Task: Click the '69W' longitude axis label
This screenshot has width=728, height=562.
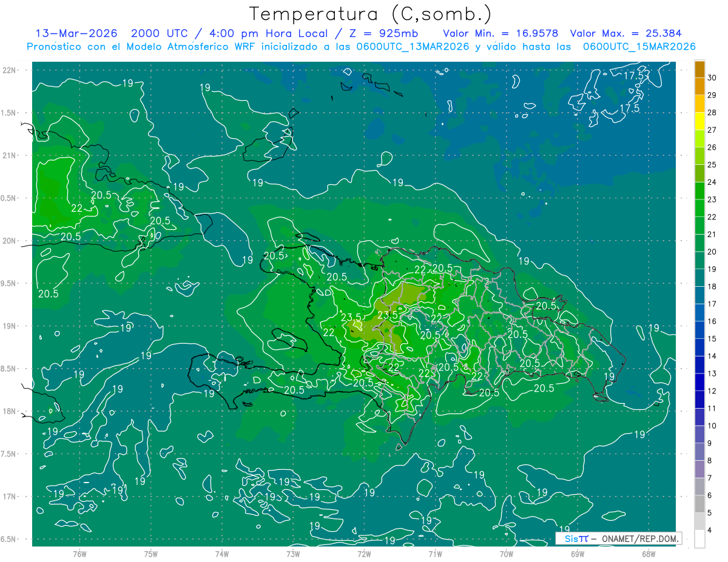Action: pos(578,554)
